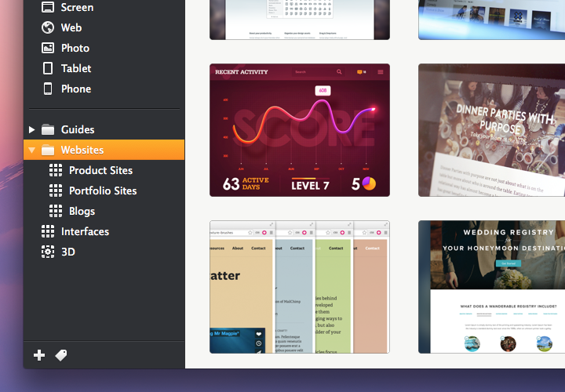The width and height of the screenshot is (565, 392).
Task: Select the Tablet device icon
Action: pos(48,68)
